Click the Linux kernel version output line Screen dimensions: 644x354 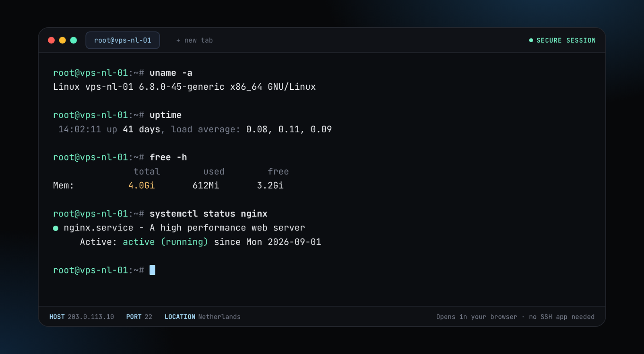click(x=184, y=87)
